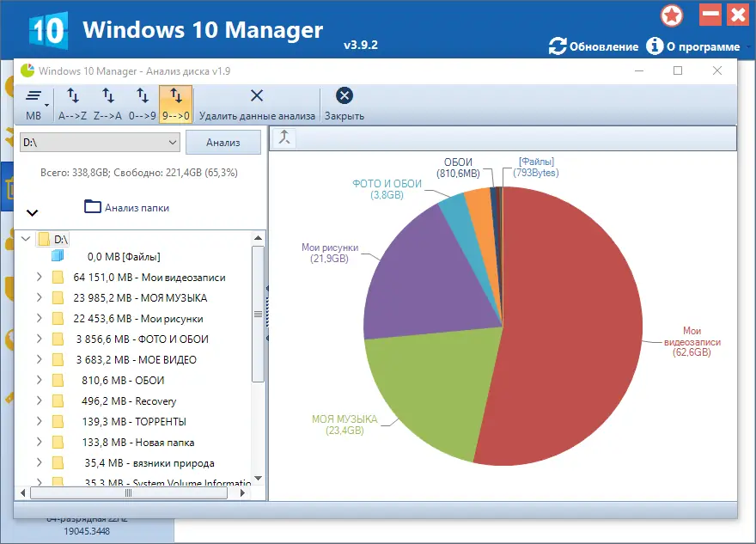
Task: Click Обновление in main Windows 10 Manager window
Action: pyautogui.click(x=594, y=46)
